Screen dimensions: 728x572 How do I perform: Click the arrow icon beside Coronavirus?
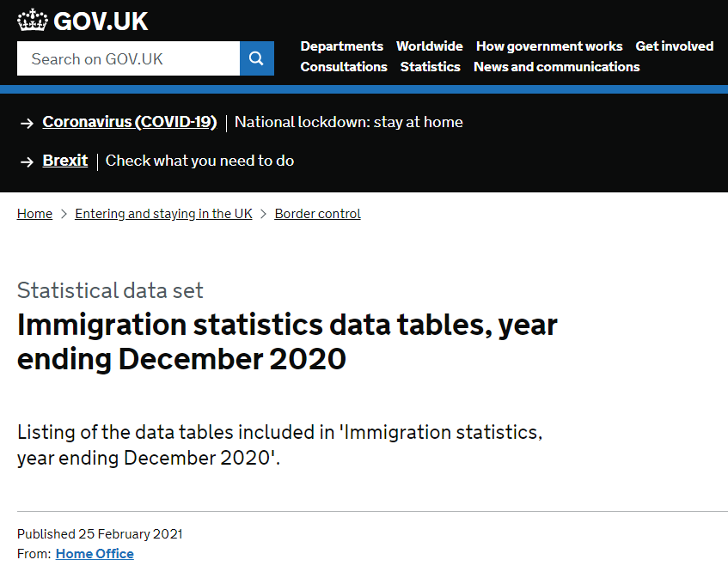pyautogui.click(x=27, y=123)
